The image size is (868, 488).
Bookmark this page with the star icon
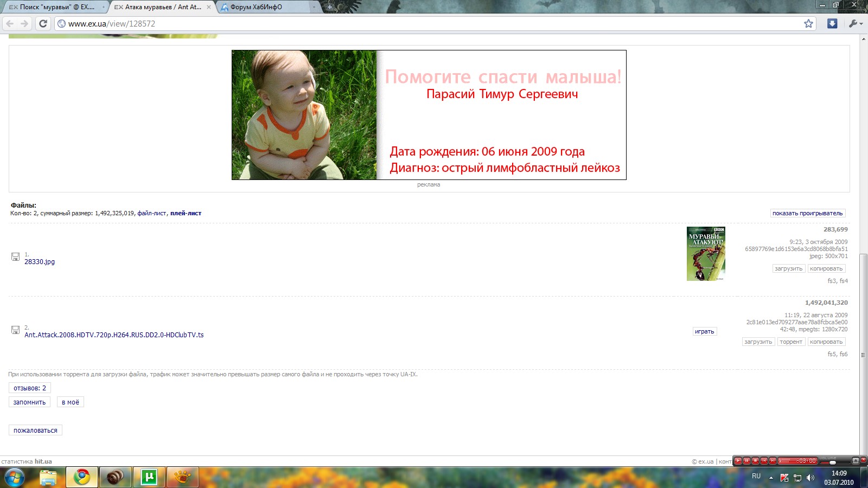[x=808, y=23]
